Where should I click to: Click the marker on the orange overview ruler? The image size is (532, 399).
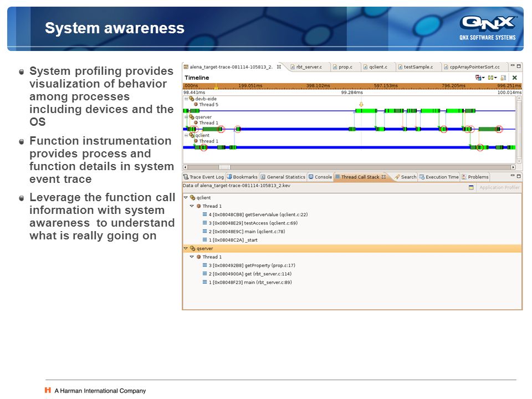tap(216, 86)
